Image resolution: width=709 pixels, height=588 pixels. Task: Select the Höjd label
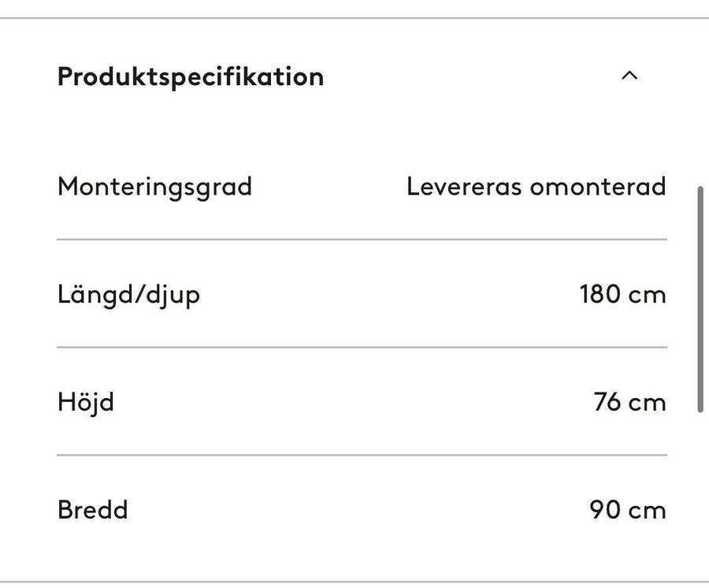[x=86, y=402]
